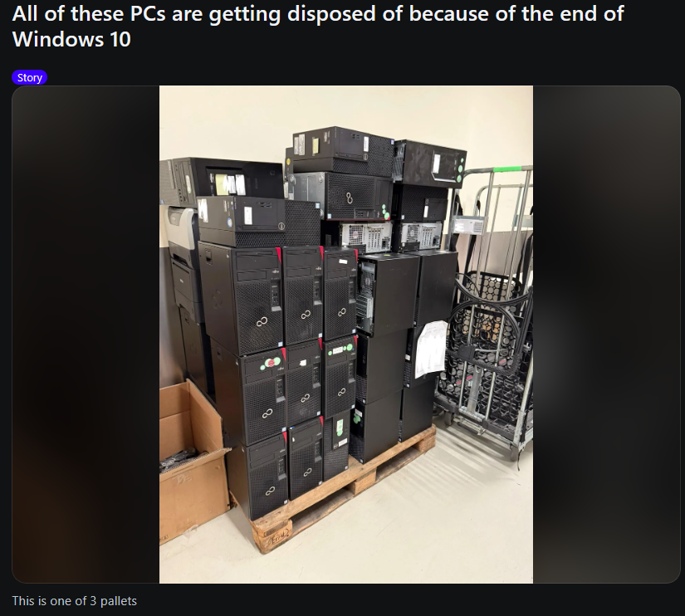Click the topmost PC on the stack
685x616 pixels.
[x=343, y=151]
